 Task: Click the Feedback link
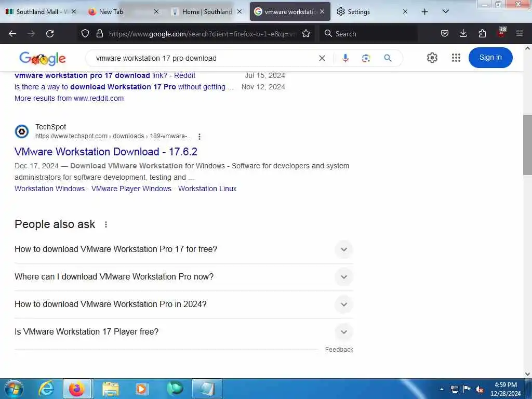[339, 350]
